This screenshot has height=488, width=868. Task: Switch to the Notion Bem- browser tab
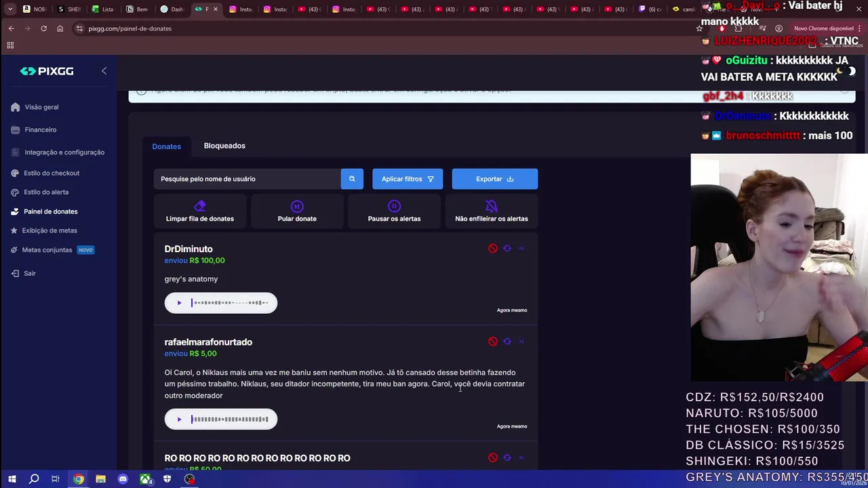pos(138,9)
